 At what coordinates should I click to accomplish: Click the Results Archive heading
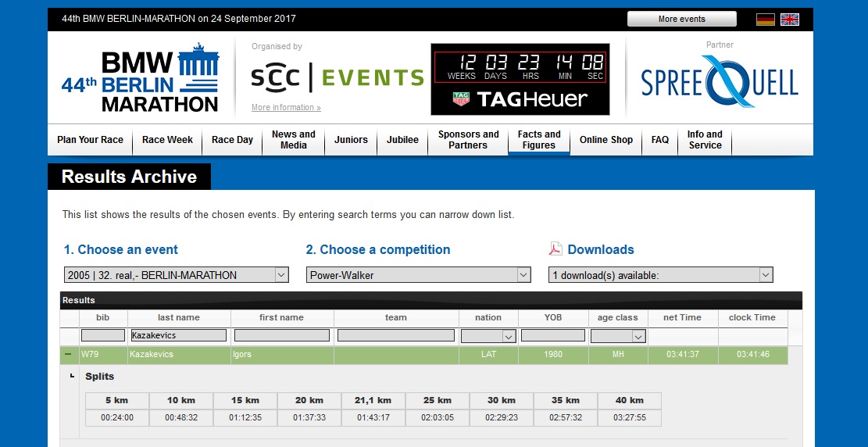click(129, 177)
